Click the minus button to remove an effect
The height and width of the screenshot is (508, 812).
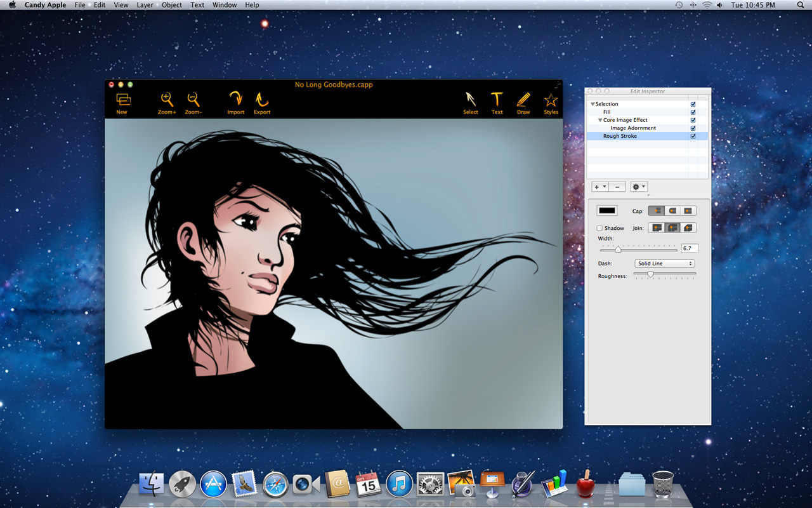[x=617, y=186]
